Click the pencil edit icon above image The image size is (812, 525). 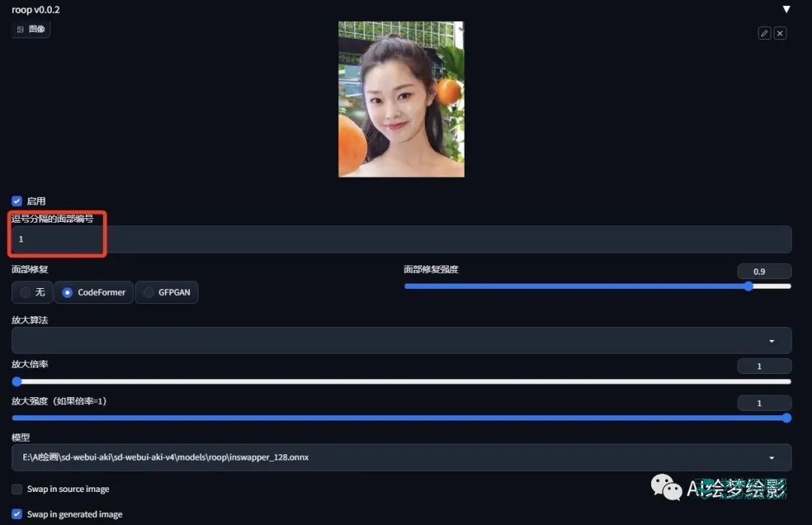tap(764, 33)
